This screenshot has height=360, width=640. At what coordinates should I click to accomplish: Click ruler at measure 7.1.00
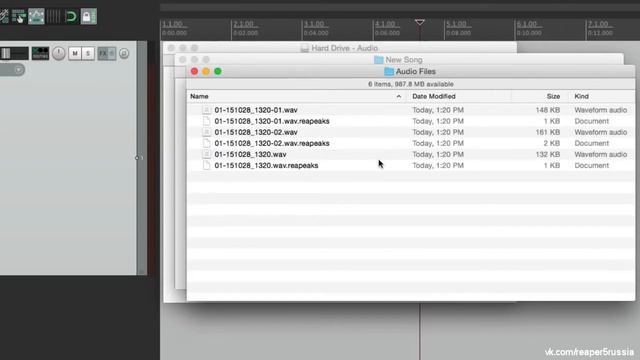(599, 24)
